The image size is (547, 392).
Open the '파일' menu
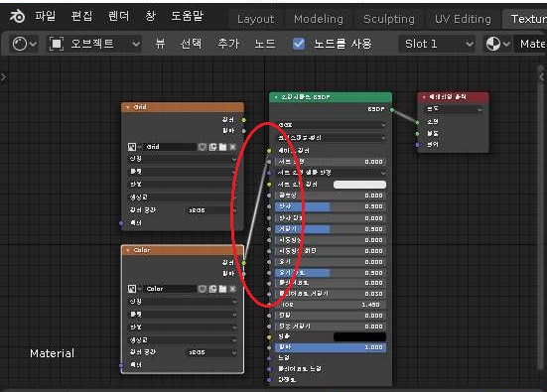(45, 16)
